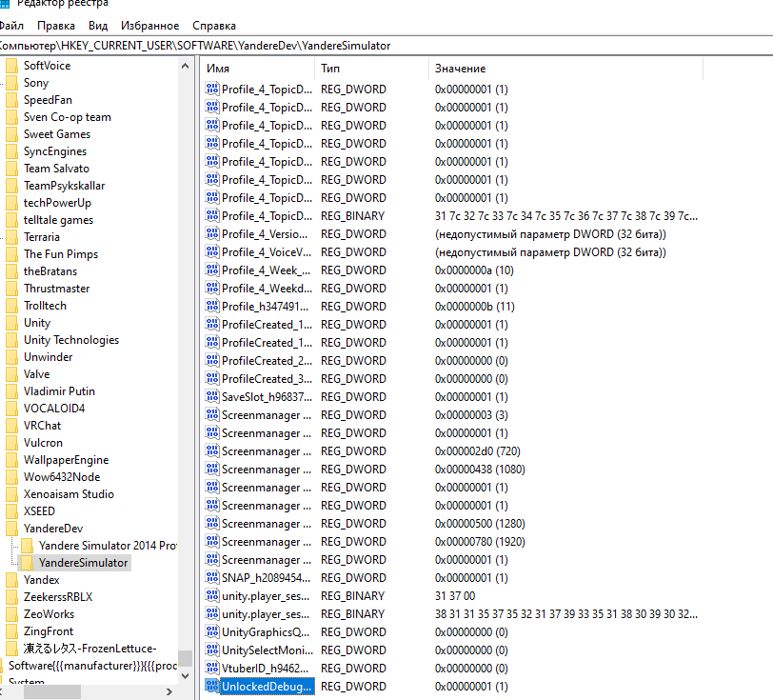Click the SpeedFan folder icon

[x=11, y=100]
